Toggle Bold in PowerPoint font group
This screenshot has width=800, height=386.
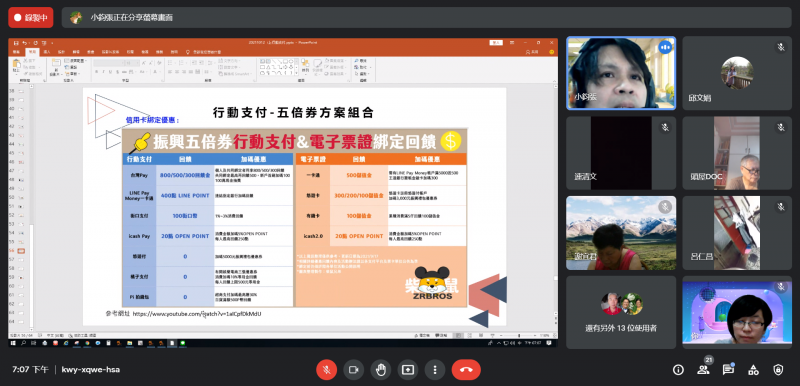pyautogui.click(x=96, y=72)
